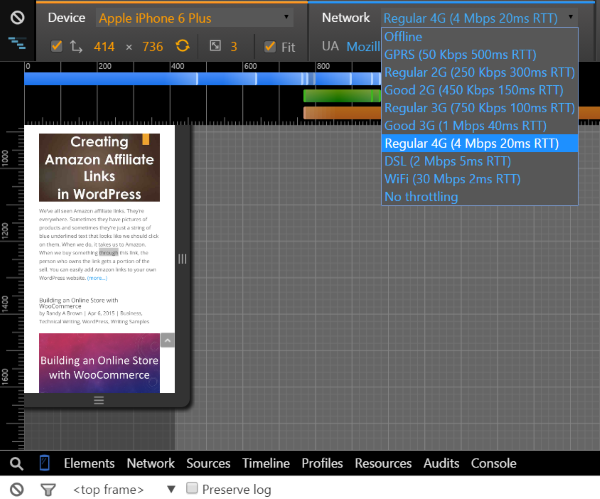Image resolution: width=600 pixels, height=499 pixels.
Task: Click the orange media query bar
Action: [342, 113]
